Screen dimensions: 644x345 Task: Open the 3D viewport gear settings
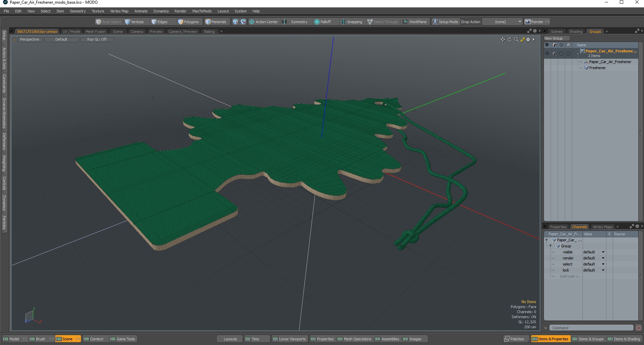point(528,40)
